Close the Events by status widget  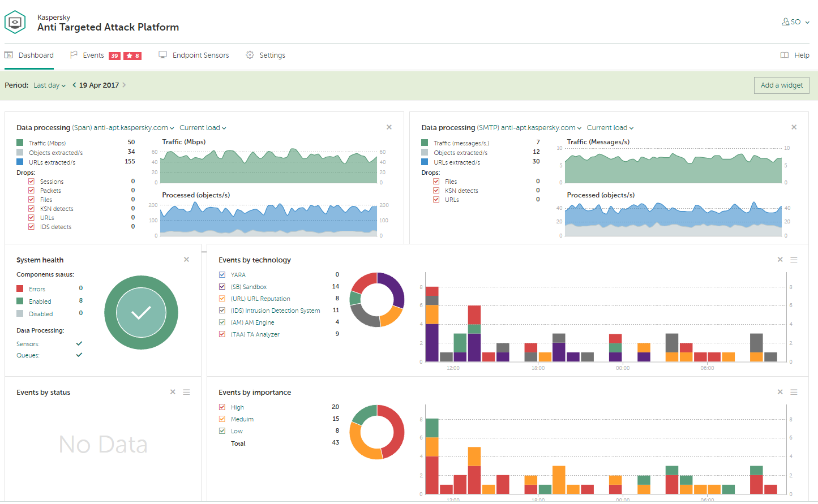pyautogui.click(x=173, y=392)
